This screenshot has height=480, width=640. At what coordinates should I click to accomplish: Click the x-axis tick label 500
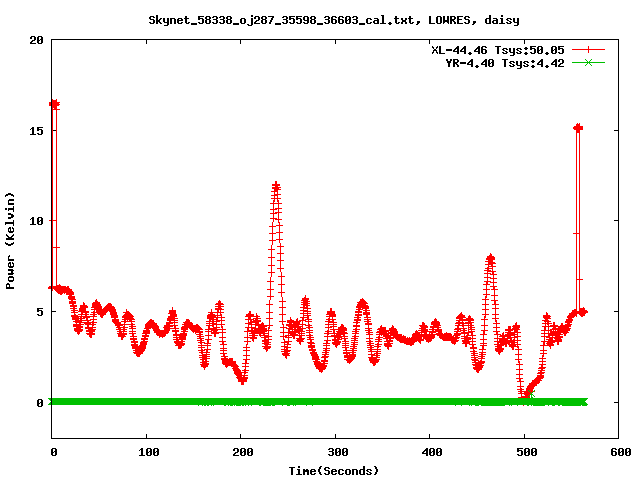coord(527,452)
